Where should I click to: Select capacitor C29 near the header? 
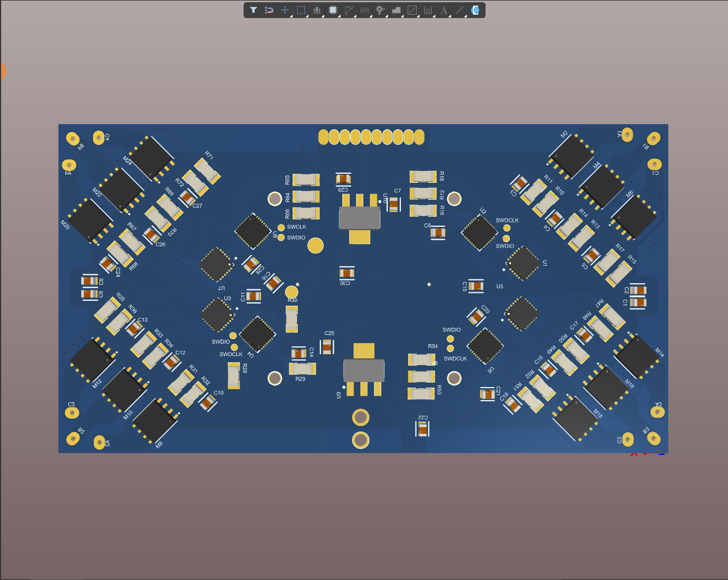[343, 179]
